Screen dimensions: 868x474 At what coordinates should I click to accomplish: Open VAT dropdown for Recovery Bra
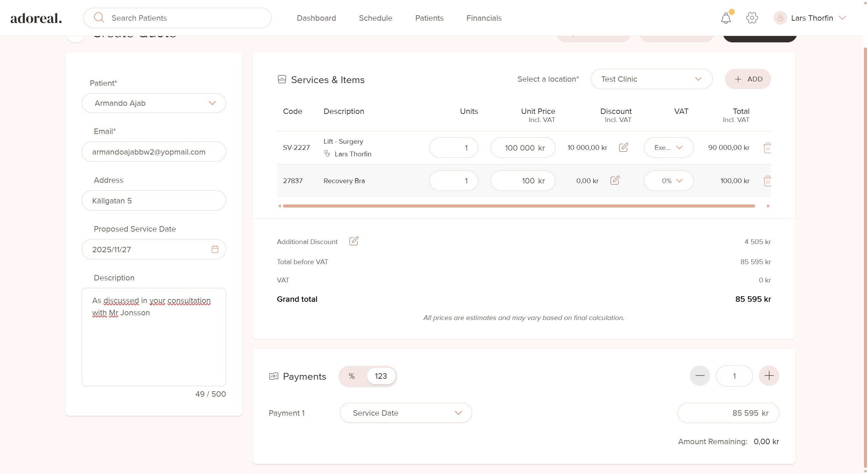point(668,181)
